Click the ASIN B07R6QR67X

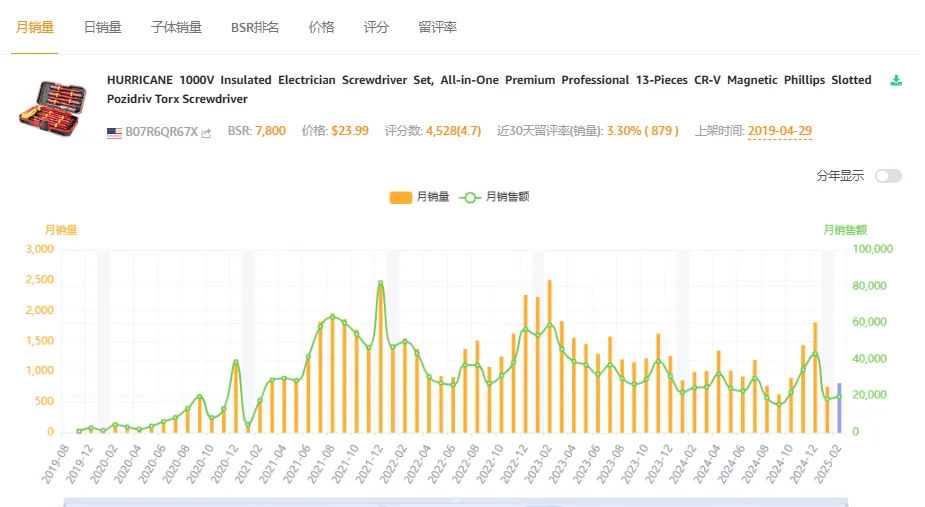coord(162,132)
